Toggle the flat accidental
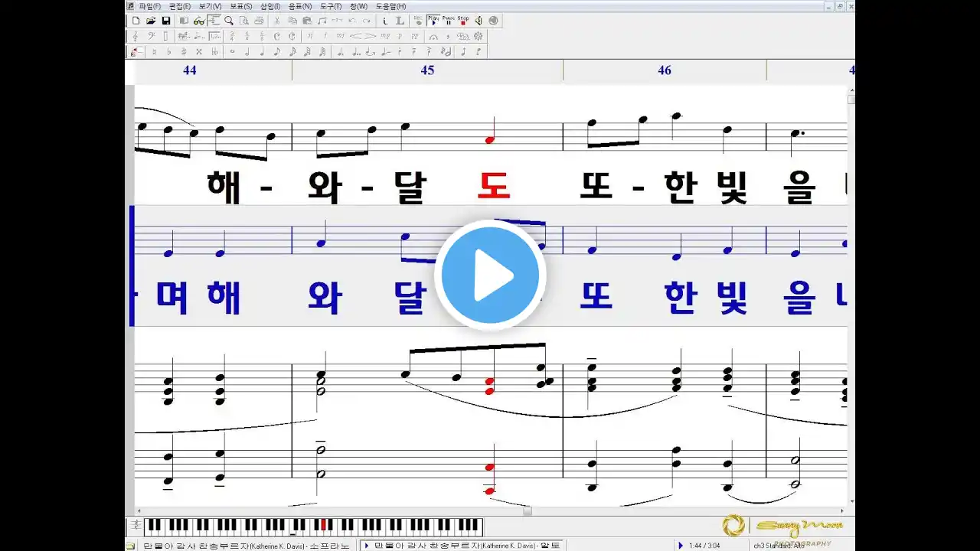 point(169,51)
